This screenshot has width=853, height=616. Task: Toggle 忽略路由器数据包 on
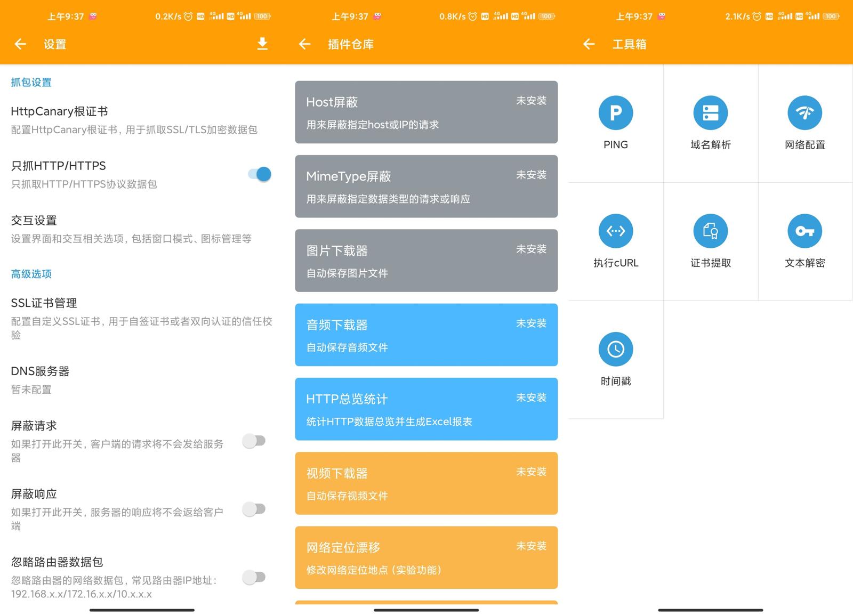[x=254, y=577]
